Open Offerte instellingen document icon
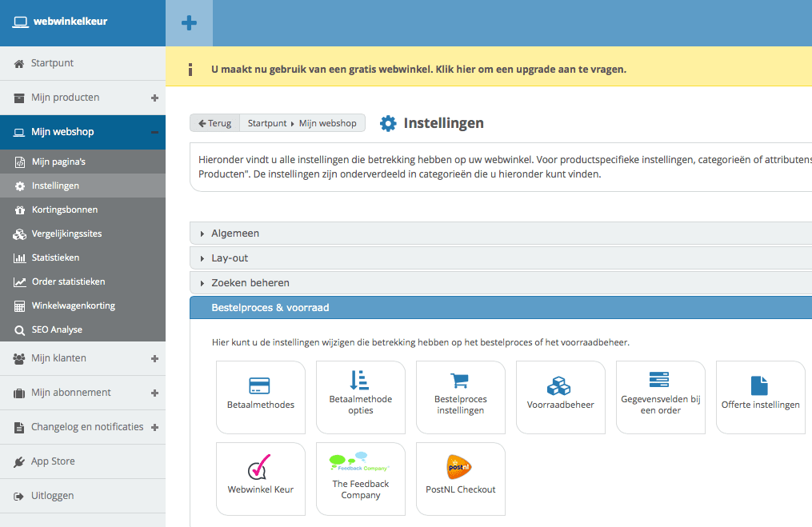 point(759,386)
